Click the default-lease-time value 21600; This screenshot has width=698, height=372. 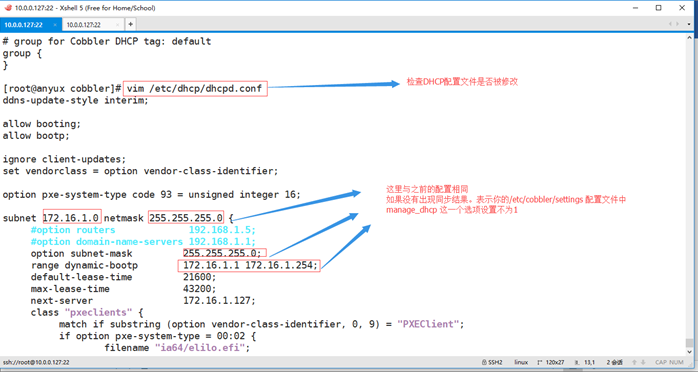[199, 277]
